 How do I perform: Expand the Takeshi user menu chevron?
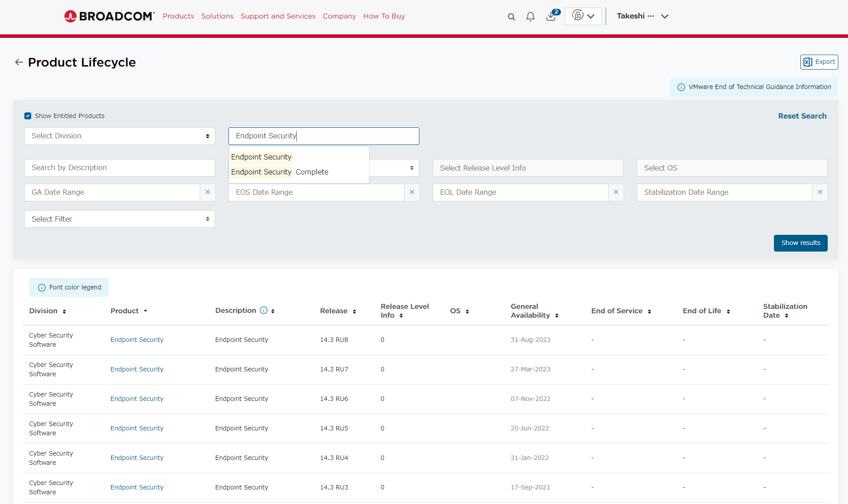[x=665, y=16]
